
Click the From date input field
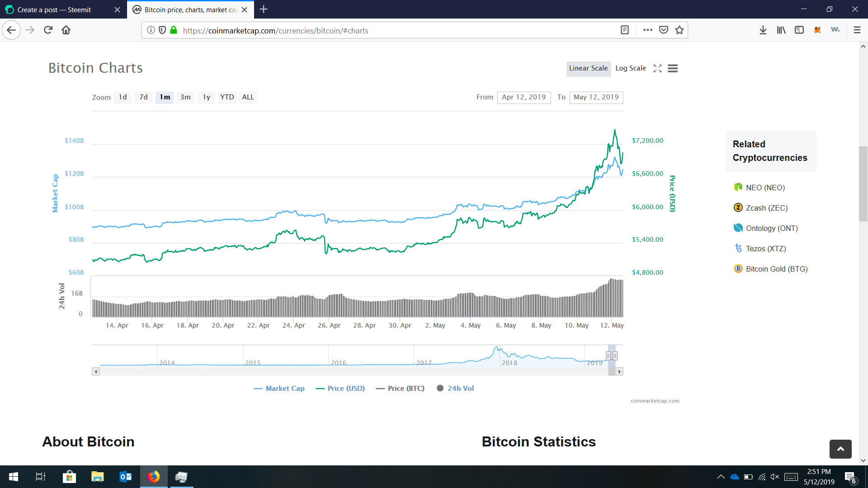point(524,97)
